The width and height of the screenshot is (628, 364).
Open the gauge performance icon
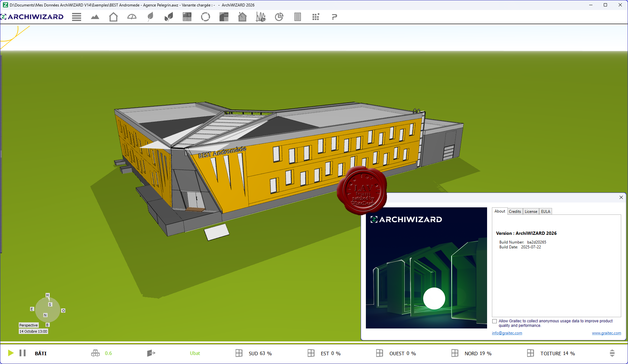[x=132, y=17]
